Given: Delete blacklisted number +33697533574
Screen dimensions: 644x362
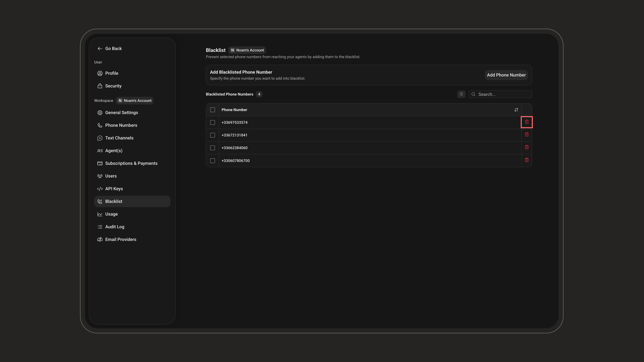Looking at the screenshot, I should [x=527, y=122].
